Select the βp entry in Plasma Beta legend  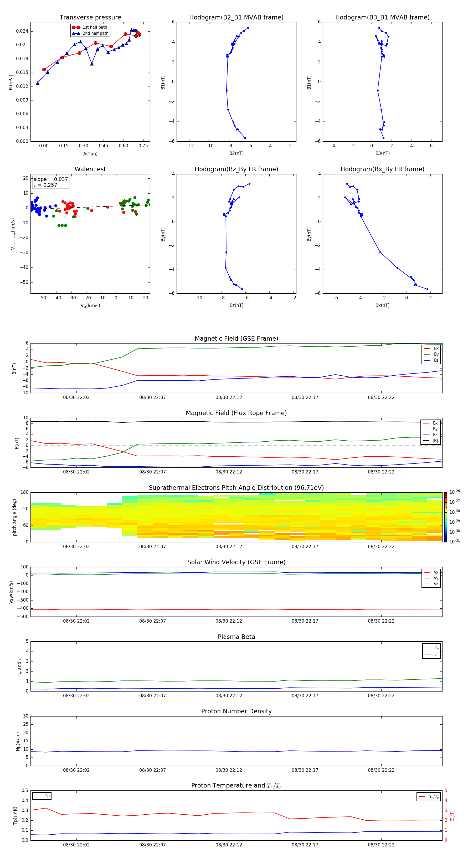[x=431, y=647]
